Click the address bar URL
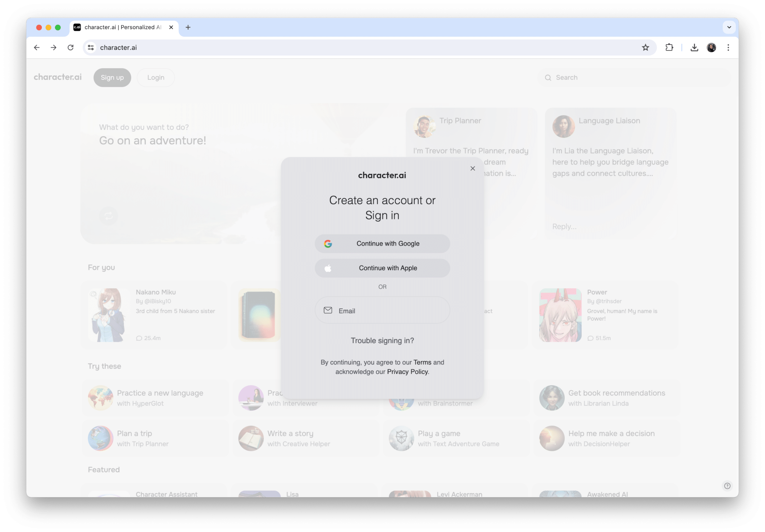Image resolution: width=765 pixels, height=532 pixels. [x=118, y=47]
